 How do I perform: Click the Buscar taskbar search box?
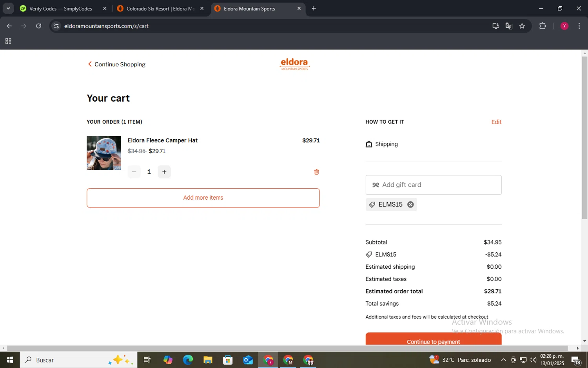coord(78,360)
